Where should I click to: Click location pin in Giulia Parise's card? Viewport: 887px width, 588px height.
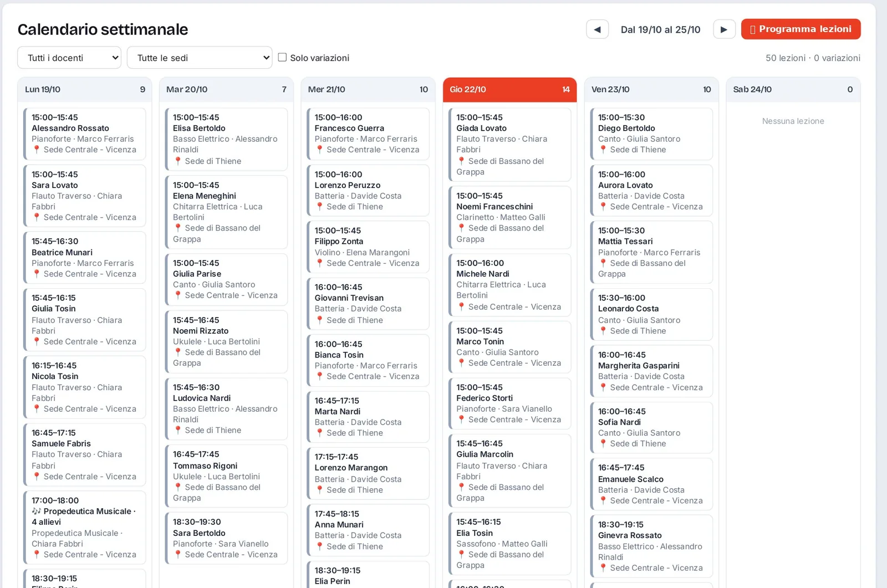tap(178, 295)
